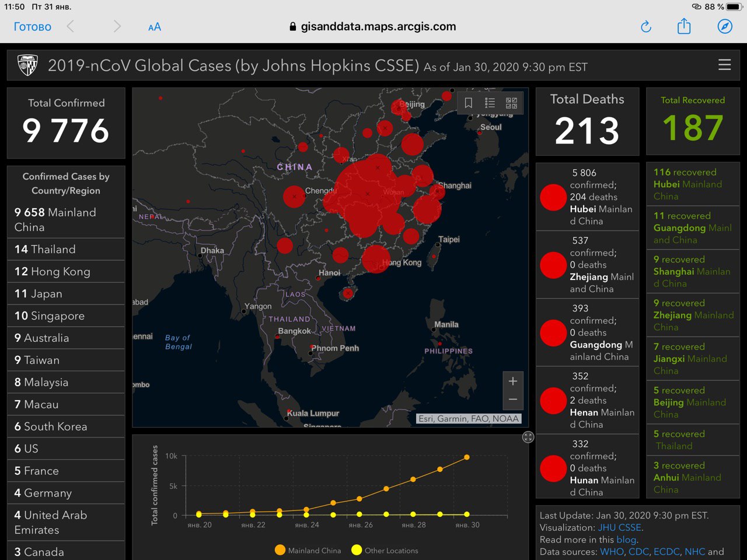The width and height of the screenshot is (747, 560).
Task: Open the basemap gallery grid icon
Action: point(511,103)
